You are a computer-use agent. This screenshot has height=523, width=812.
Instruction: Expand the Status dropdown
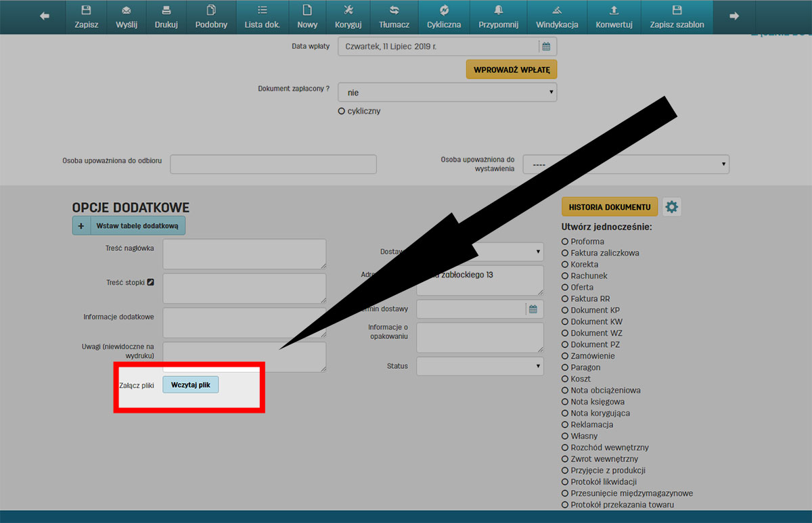tap(480, 366)
